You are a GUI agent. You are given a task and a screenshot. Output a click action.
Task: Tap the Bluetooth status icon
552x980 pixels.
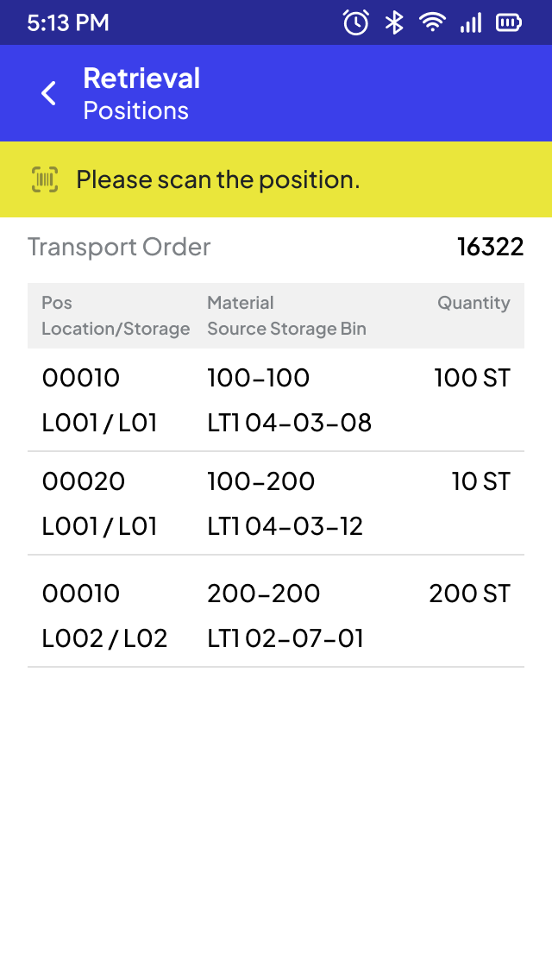(x=394, y=22)
